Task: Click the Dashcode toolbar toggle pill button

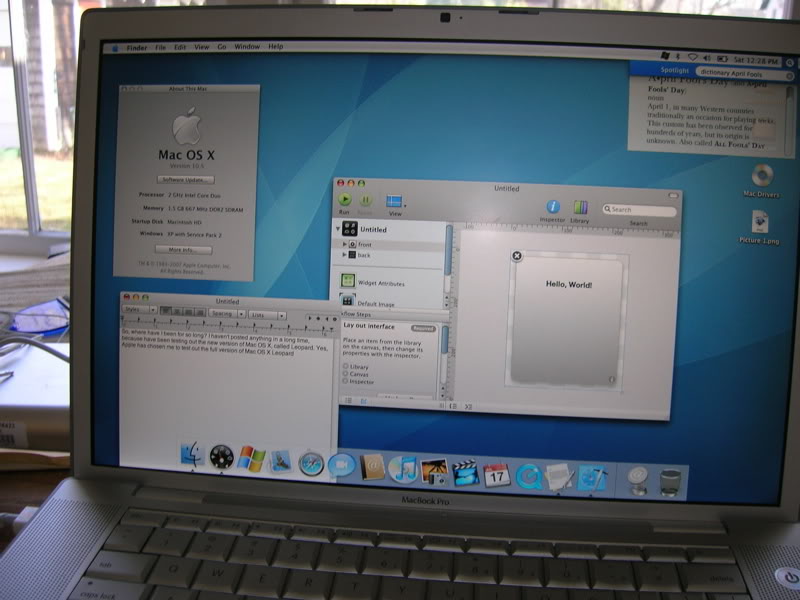Action: pyautogui.click(x=673, y=195)
